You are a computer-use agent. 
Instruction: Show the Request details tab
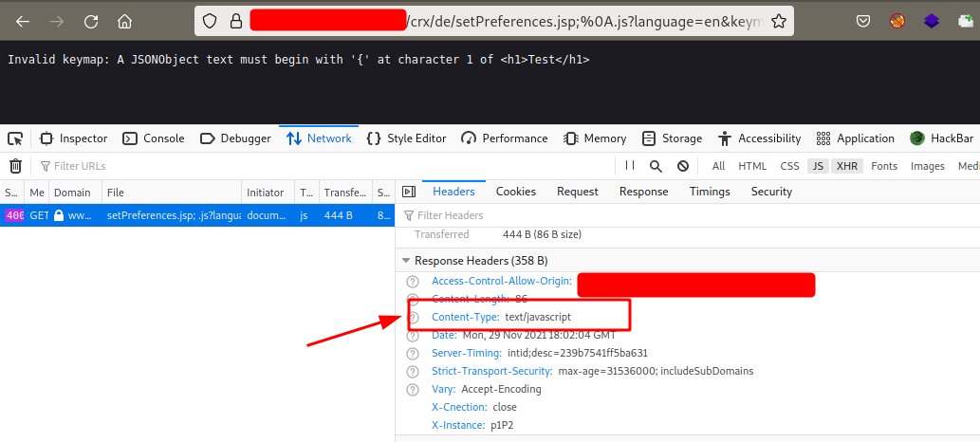point(578,192)
